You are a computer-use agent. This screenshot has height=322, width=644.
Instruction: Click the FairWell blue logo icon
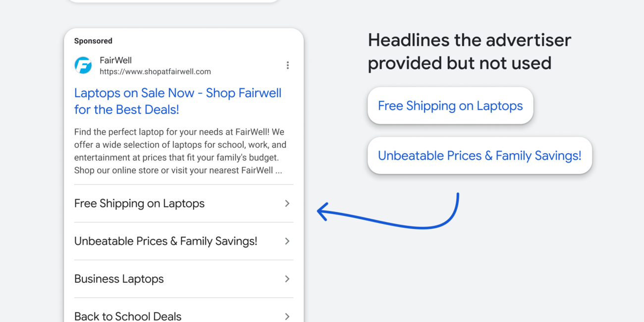tap(83, 65)
